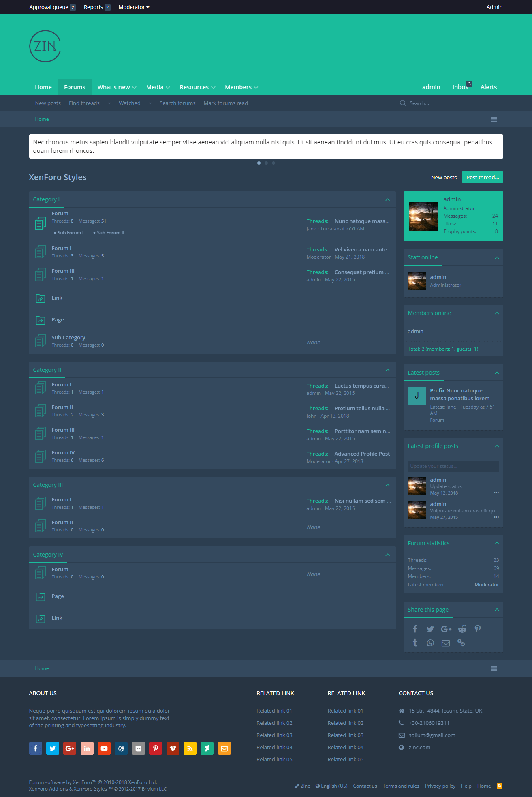This screenshot has height=797, width=532.
Task: Open sidebar menu icon beside top breadcrumb
Action: click(x=494, y=119)
